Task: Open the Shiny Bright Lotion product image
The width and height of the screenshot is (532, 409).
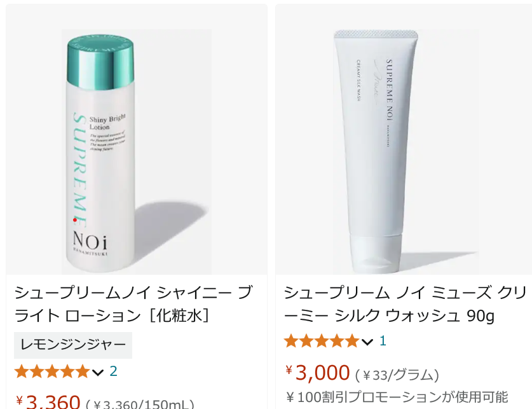Action: [137, 152]
